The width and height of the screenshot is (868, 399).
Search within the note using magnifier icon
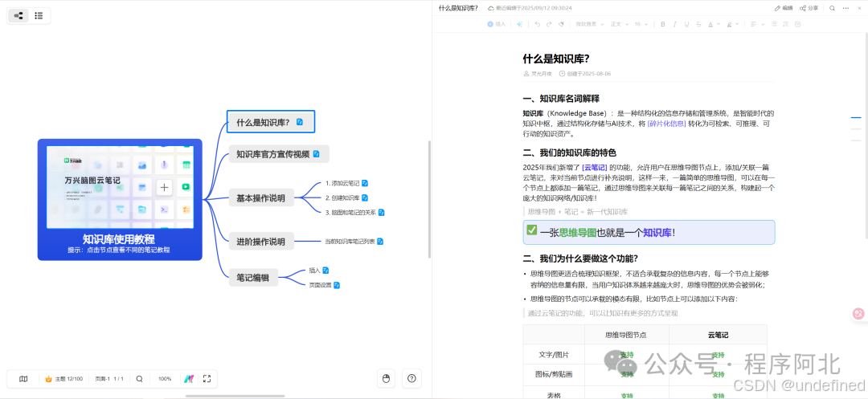click(x=832, y=8)
